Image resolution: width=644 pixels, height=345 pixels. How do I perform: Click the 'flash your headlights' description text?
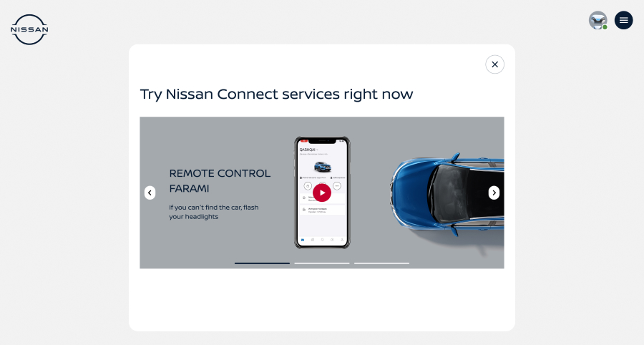[213, 212]
